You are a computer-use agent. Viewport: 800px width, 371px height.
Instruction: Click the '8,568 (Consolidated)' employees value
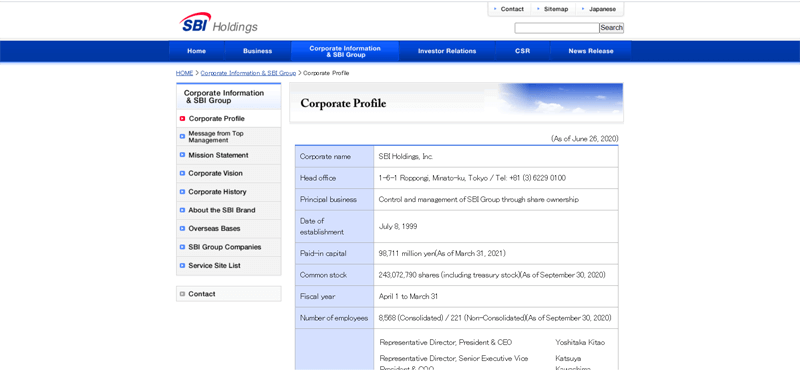point(495,318)
